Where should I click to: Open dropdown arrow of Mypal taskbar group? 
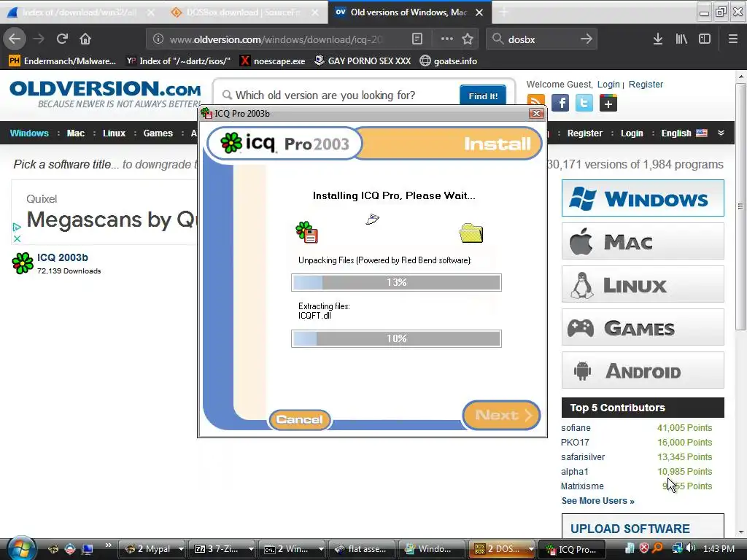(x=181, y=549)
